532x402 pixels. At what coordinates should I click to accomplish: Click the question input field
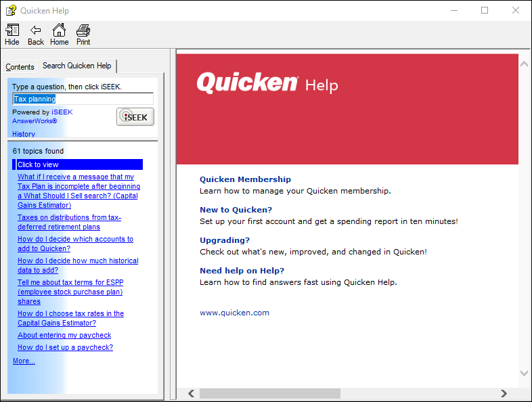click(83, 99)
